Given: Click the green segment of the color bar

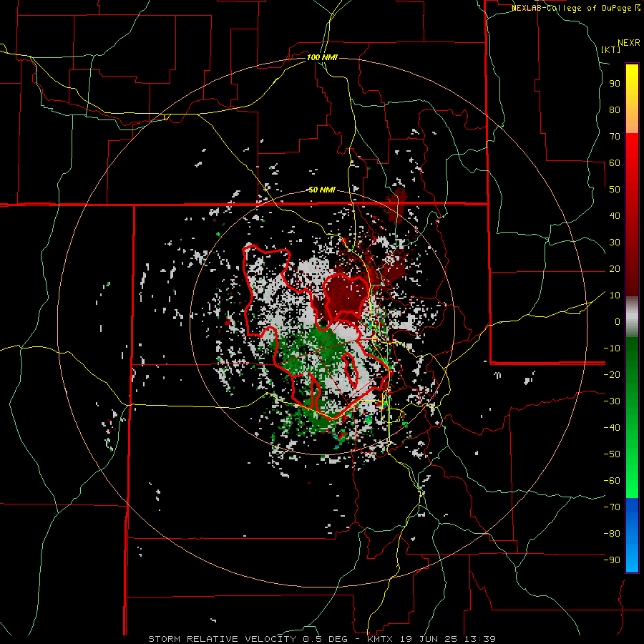Looking at the screenshot, I should [x=632, y=417].
